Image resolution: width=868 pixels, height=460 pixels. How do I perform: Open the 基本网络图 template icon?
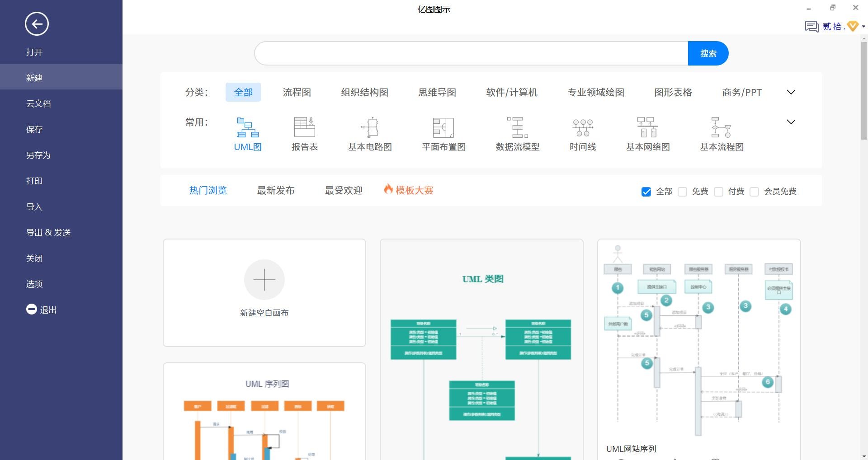[x=647, y=128]
